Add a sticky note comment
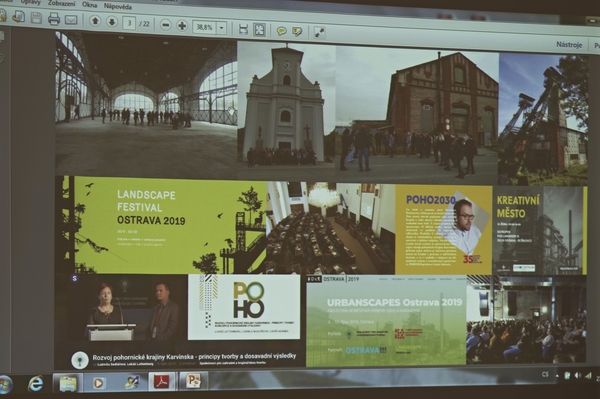This screenshot has height=399, width=600. 282,31
